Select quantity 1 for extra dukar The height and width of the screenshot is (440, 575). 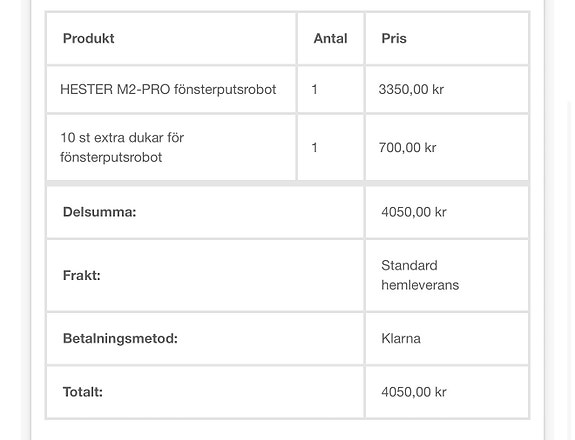click(314, 147)
